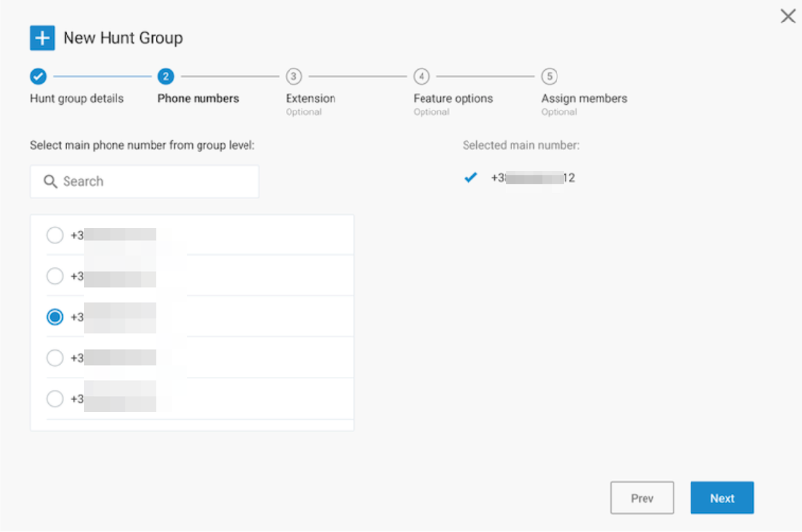Viewport: 802px width, 532px height.
Task: Click the blue checkmark beside selected main number
Action: click(470, 178)
